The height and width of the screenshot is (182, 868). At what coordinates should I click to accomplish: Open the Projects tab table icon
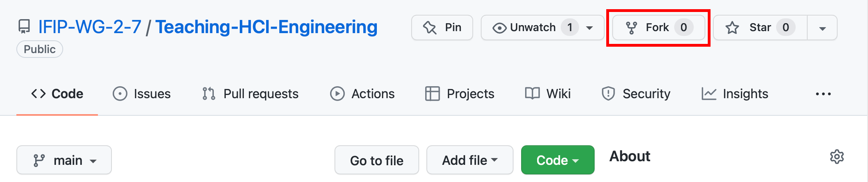point(432,94)
